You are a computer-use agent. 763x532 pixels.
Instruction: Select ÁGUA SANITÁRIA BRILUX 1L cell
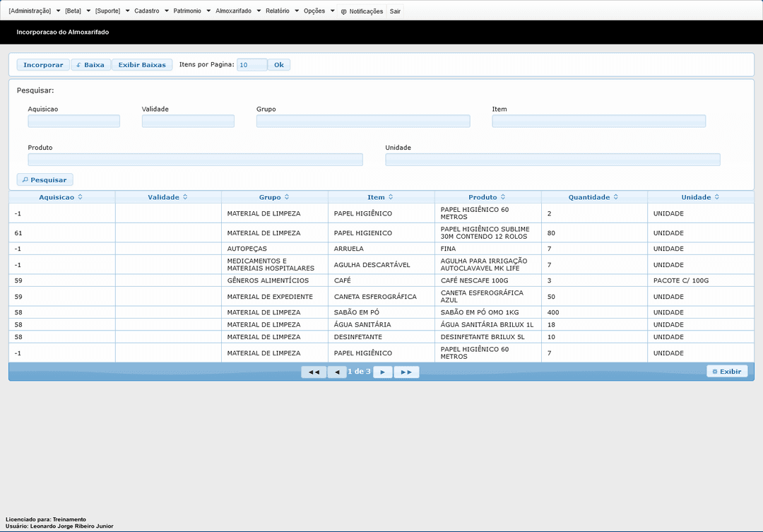pos(488,325)
